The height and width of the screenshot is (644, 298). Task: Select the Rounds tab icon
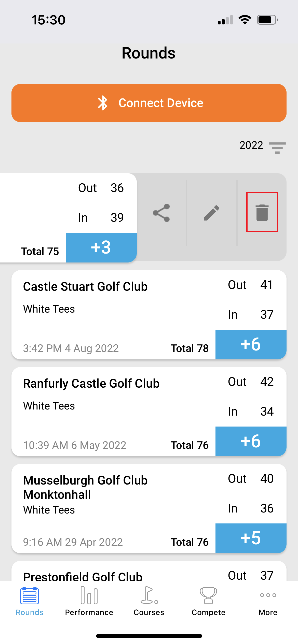click(30, 596)
